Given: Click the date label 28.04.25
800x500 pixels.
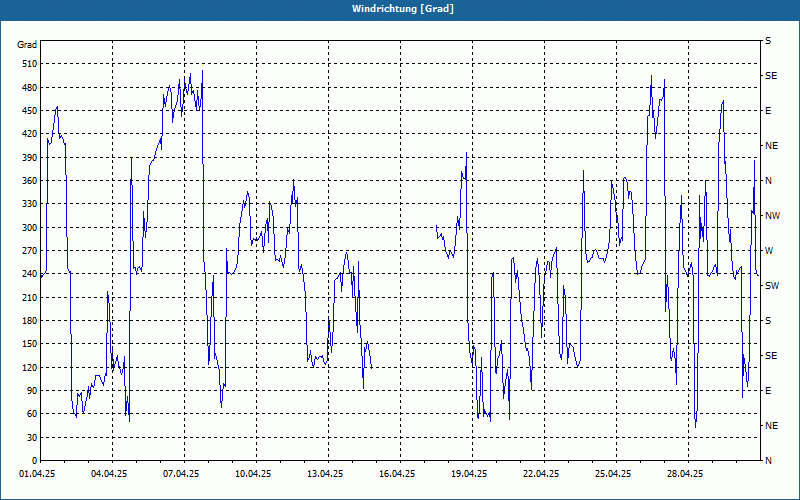Looking at the screenshot, I should [x=685, y=474].
